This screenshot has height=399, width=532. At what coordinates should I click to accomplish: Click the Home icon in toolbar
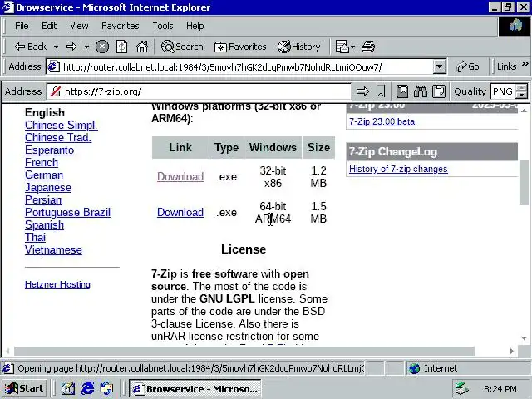142,47
